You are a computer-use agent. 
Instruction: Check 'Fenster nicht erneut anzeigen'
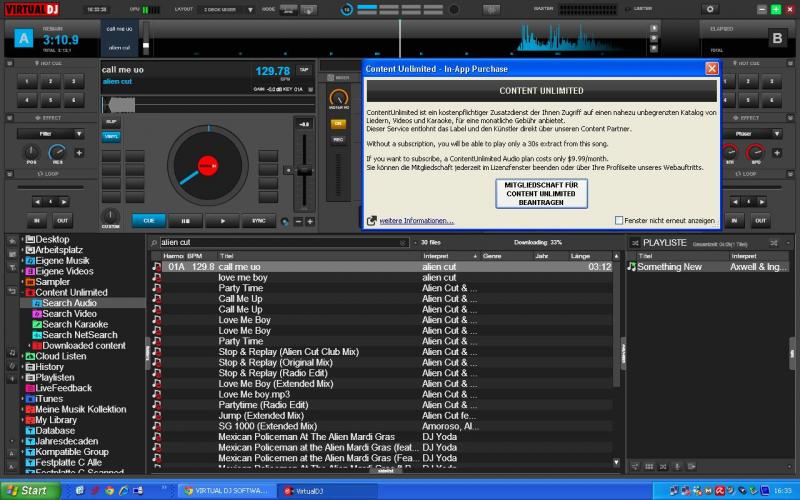click(619, 220)
